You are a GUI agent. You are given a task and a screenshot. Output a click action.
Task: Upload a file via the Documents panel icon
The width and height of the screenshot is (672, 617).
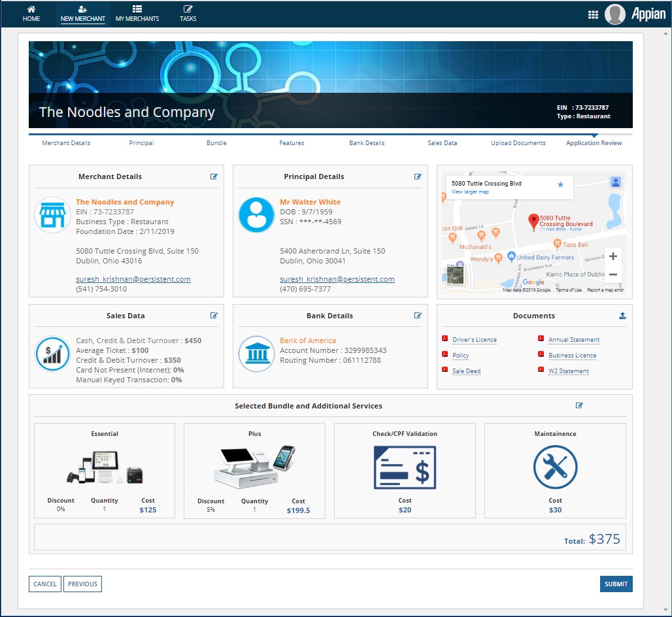point(622,315)
